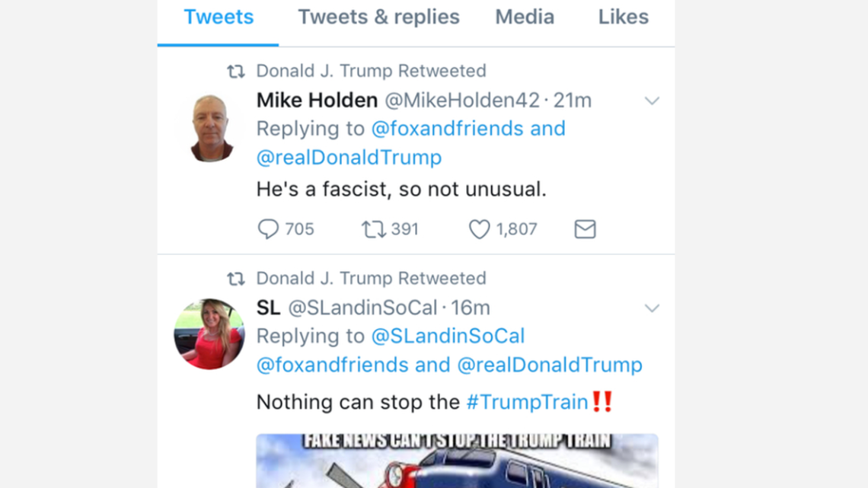This screenshot has width=868, height=488.
Task: Click reply icon on Mike Holden's tweet
Action: coord(268,229)
